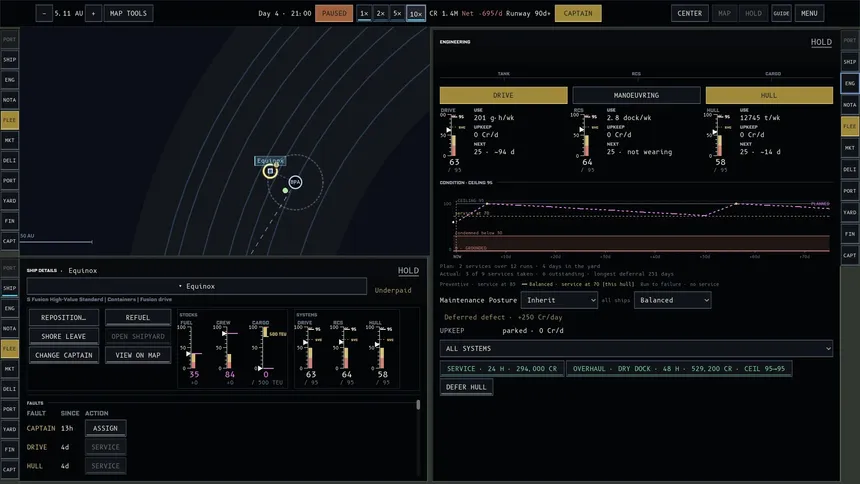Click the green dot marker near BPA
Viewport: 860px width, 484px height.
coord(285,190)
